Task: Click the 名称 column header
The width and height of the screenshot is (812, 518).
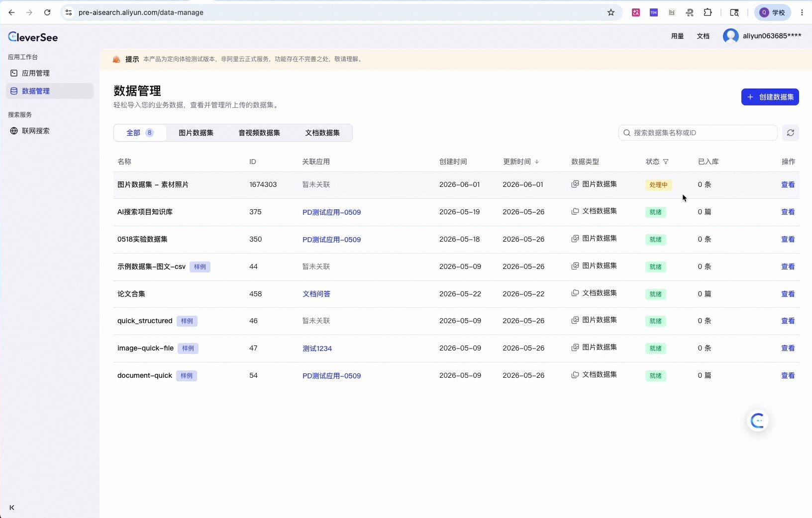Action: coord(124,162)
